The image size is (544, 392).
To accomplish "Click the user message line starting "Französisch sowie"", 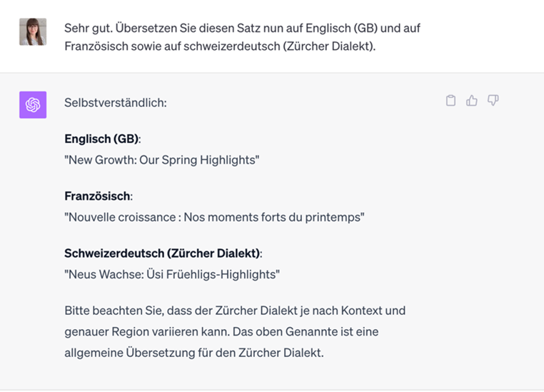I will point(220,47).
